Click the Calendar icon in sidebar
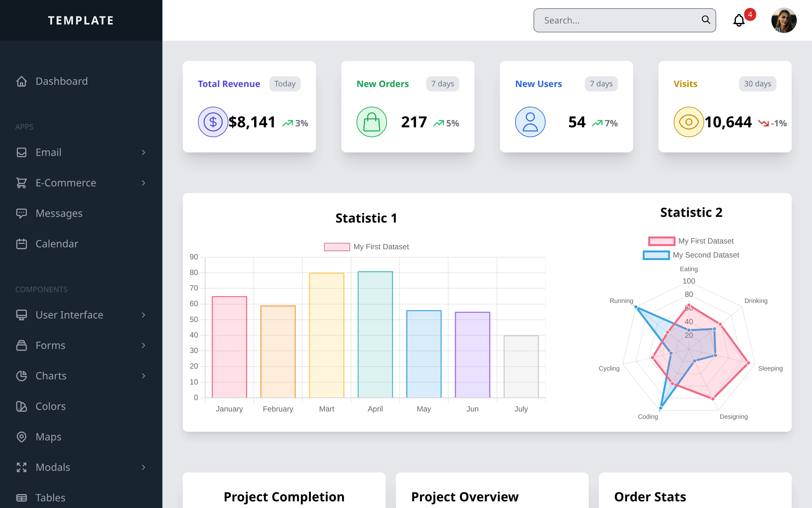Image resolution: width=812 pixels, height=508 pixels. point(22,244)
